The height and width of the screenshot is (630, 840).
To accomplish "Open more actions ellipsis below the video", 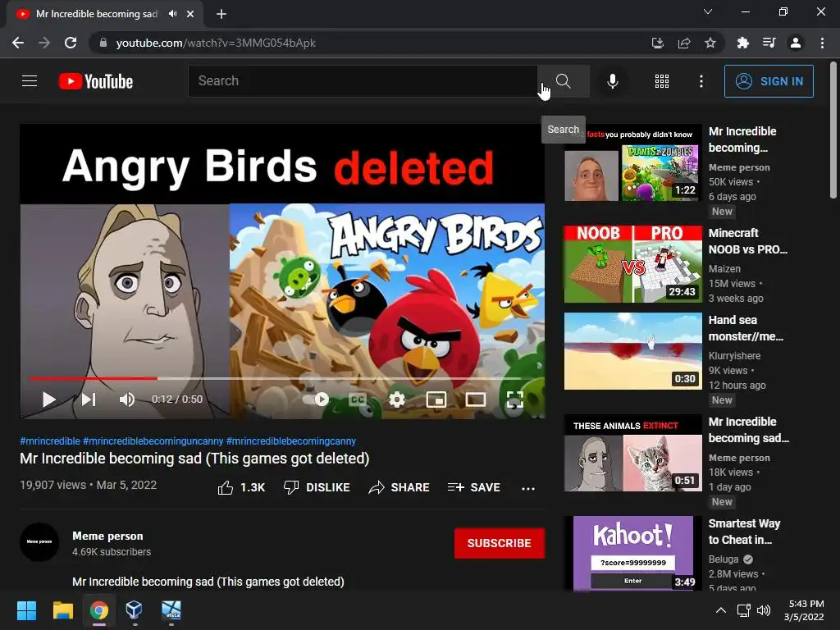I will tap(528, 488).
